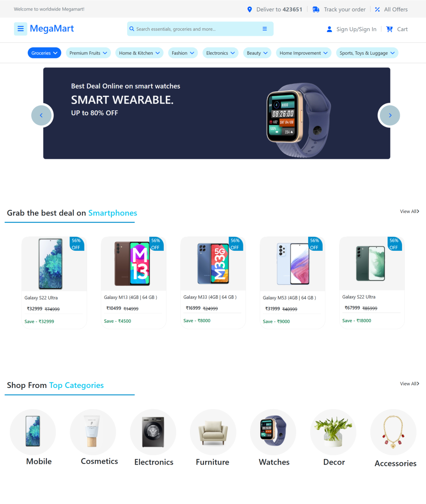
Task: Click the truck icon for order tracking
Action: tap(316, 9)
